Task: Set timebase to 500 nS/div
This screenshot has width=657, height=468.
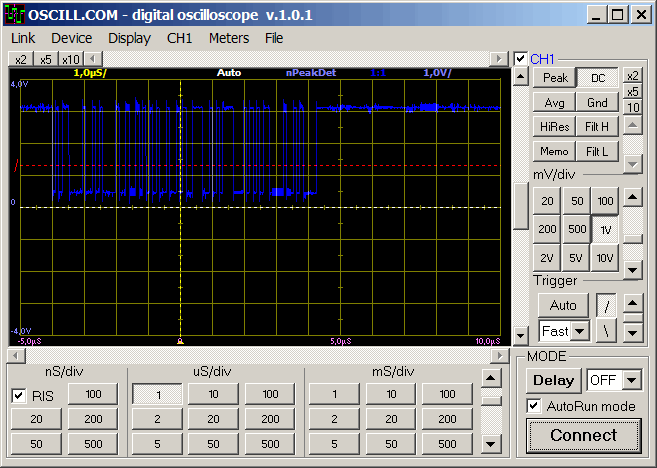Action: [92, 444]
